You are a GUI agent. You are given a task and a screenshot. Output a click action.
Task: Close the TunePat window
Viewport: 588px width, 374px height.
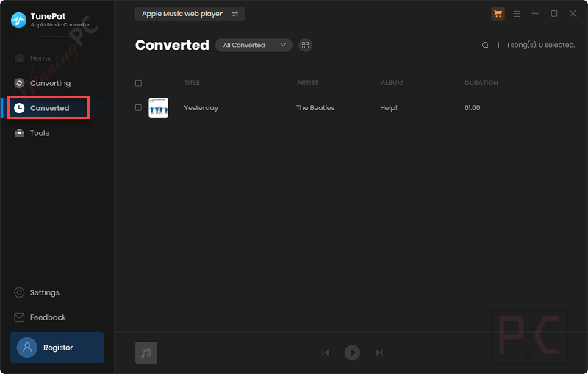[x=573, y=13]
